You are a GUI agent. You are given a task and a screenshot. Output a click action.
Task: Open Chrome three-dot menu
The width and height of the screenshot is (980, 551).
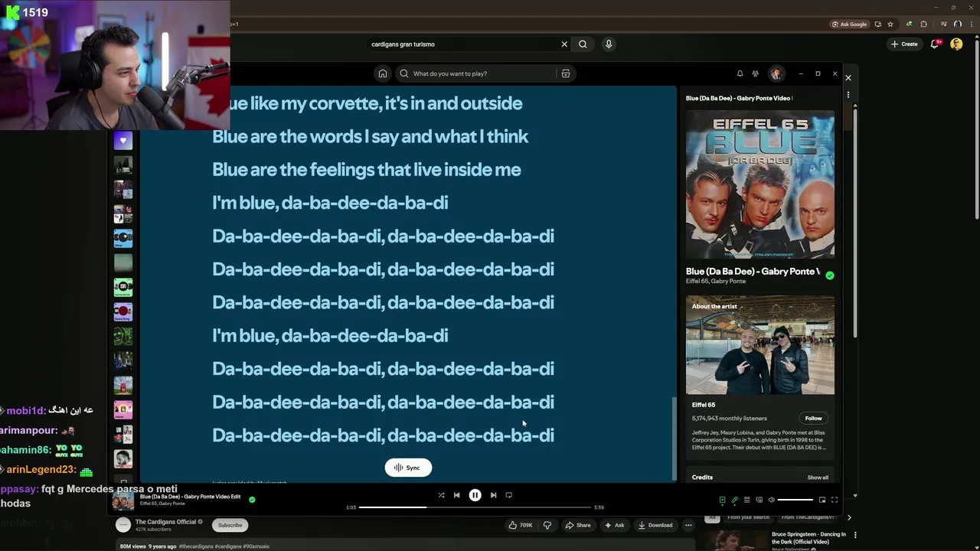(x=971, y=24)
